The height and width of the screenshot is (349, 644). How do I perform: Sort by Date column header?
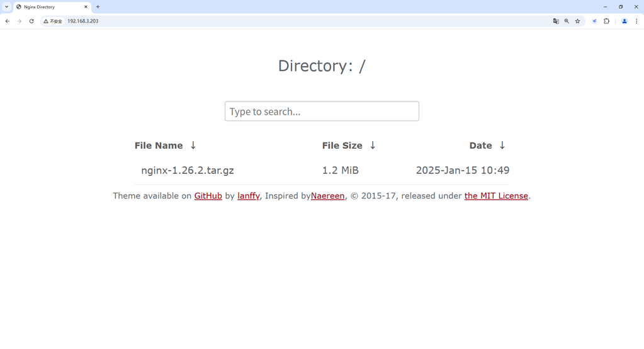tap(480, 146)
